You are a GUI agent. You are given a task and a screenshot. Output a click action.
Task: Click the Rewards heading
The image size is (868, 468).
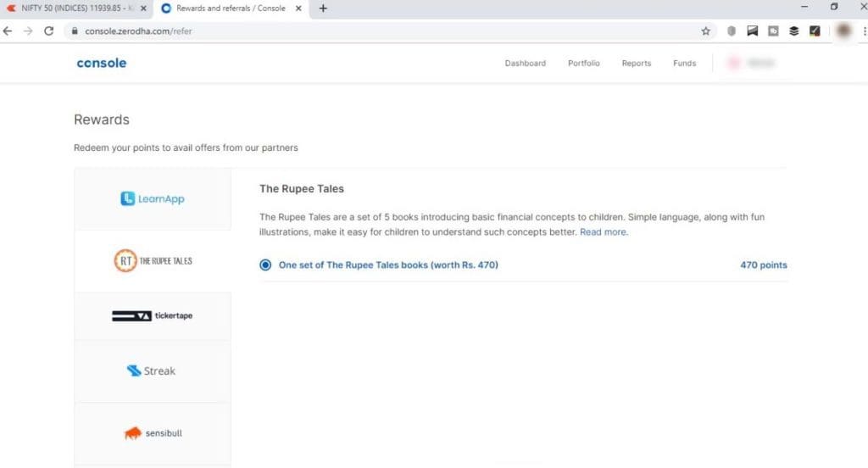coord(102,120)
